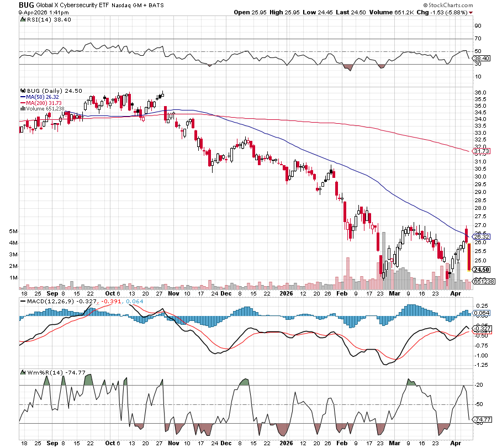Click the 31.73 MA(200) axis tag

tap(480, 151)
